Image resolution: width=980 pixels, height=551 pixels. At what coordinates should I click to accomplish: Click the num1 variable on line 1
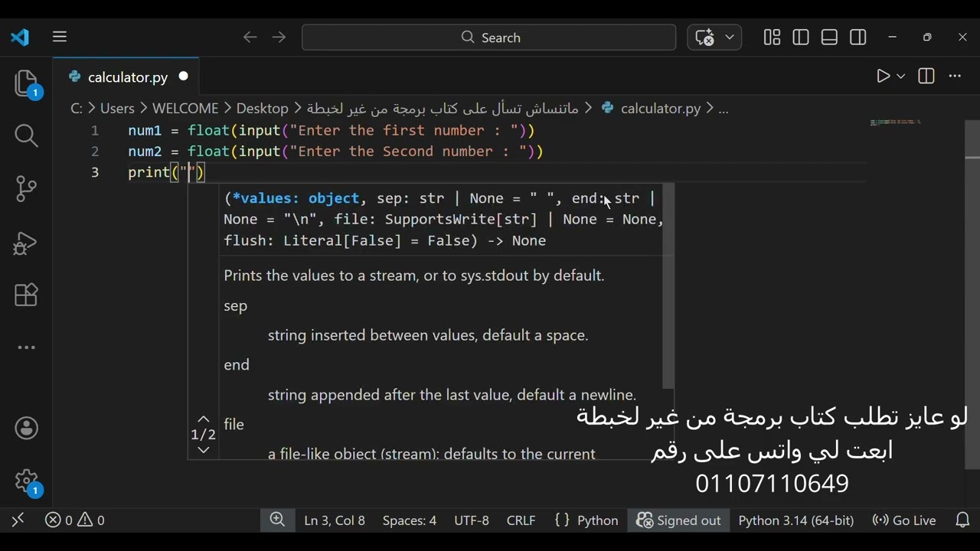click(x=145, y=131)
